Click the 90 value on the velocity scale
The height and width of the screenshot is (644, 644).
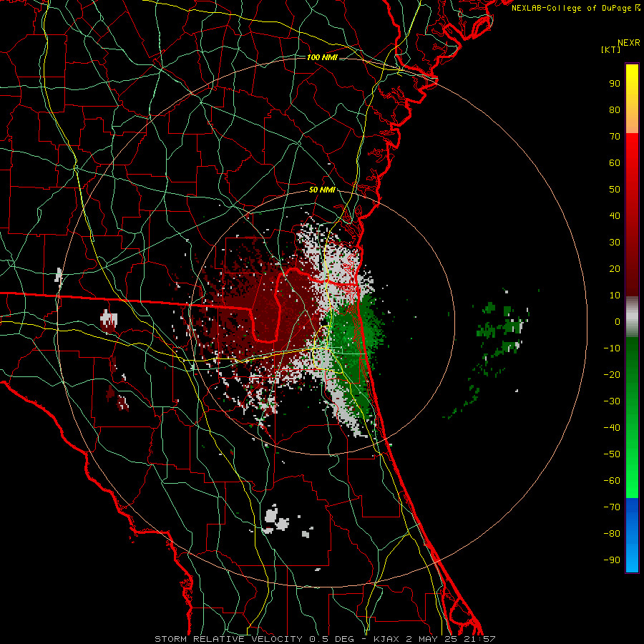pos(615,84)
